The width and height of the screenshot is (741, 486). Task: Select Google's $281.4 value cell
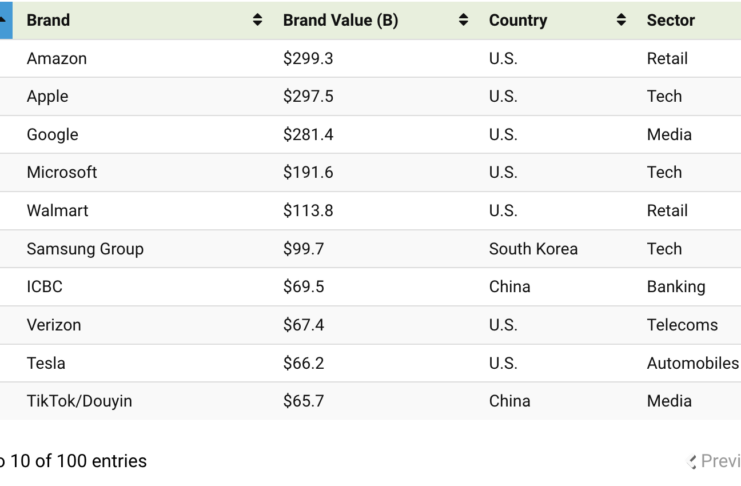point(308,135)
